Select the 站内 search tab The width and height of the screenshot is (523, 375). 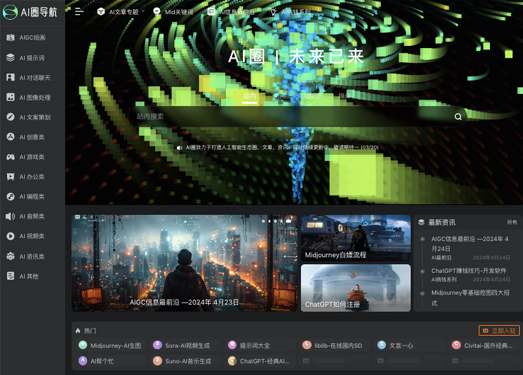(249, 96)
